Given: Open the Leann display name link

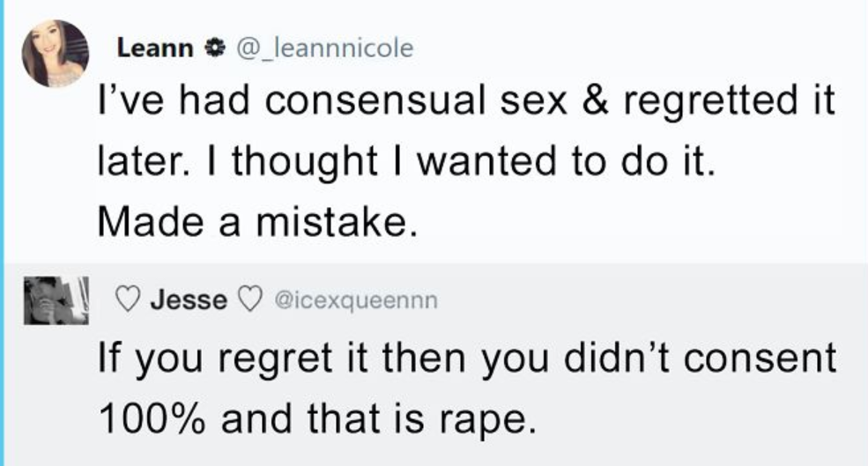Looking at the screenshot, I should click(155, 48).
